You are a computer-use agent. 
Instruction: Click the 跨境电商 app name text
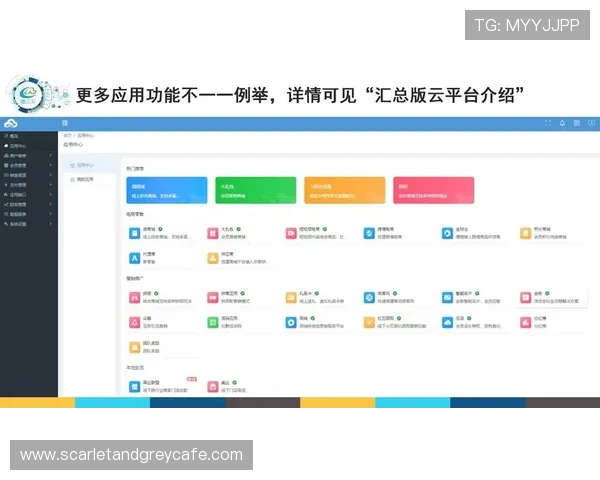[x=385, y=229]
